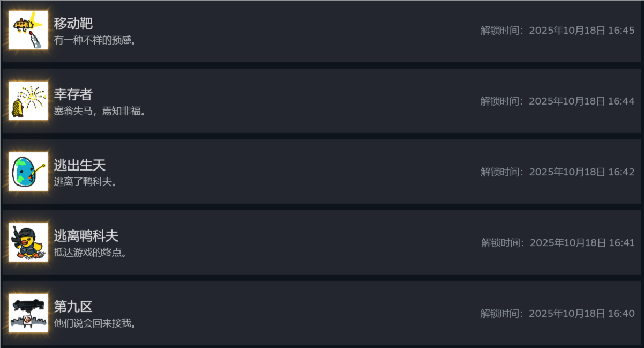Click the description 逃离了鸭科夫
Image resolution: width=644 pixels, height=348 pixels.
pos(86,182)
